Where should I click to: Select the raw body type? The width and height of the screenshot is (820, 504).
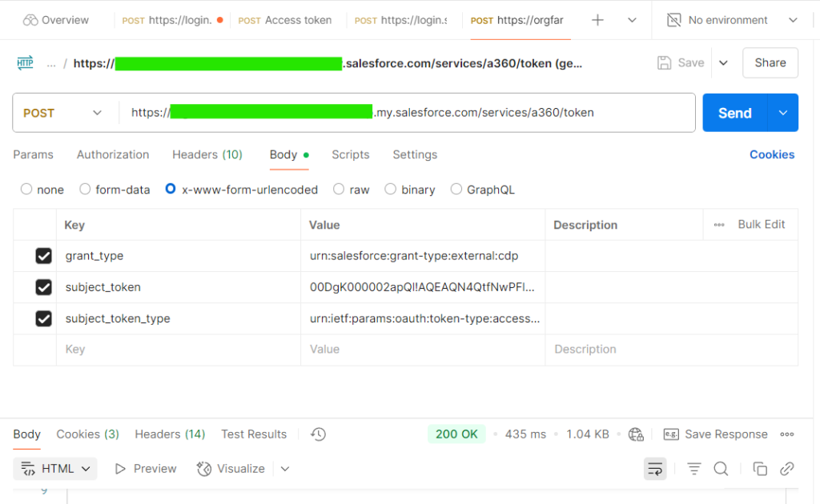click(339, 189)
